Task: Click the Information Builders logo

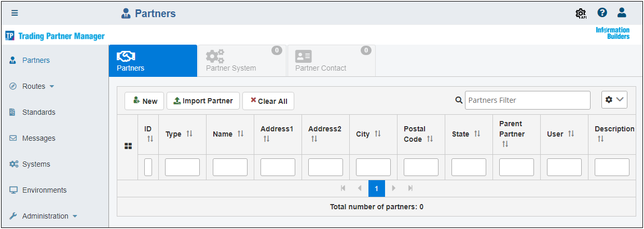Action: coord(613,33)
